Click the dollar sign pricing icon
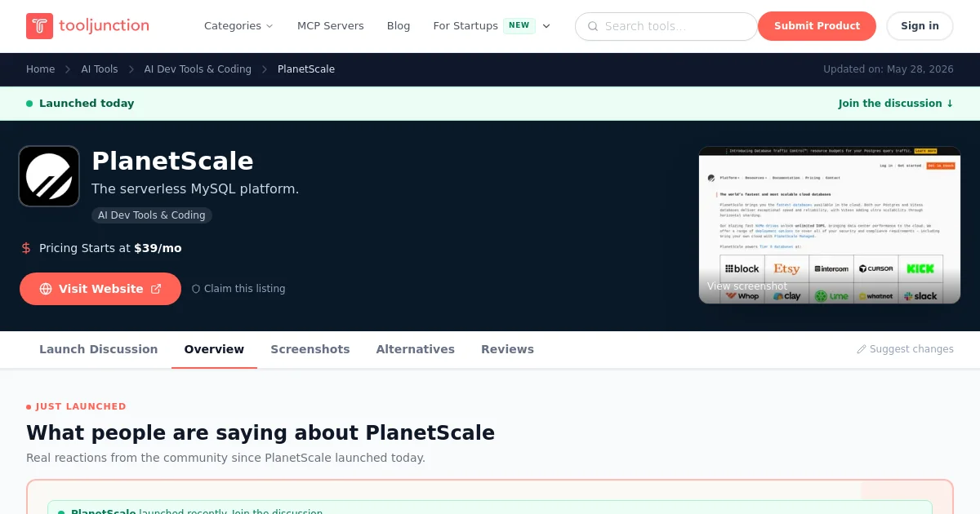Viewport: 980px width, 514px height. coord(26,248)
